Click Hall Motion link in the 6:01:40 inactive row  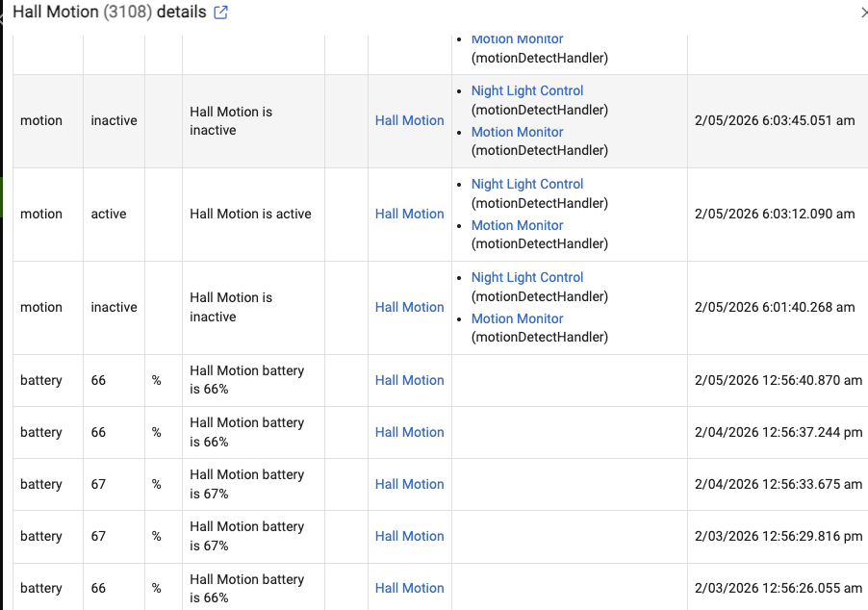click(409, 307)
